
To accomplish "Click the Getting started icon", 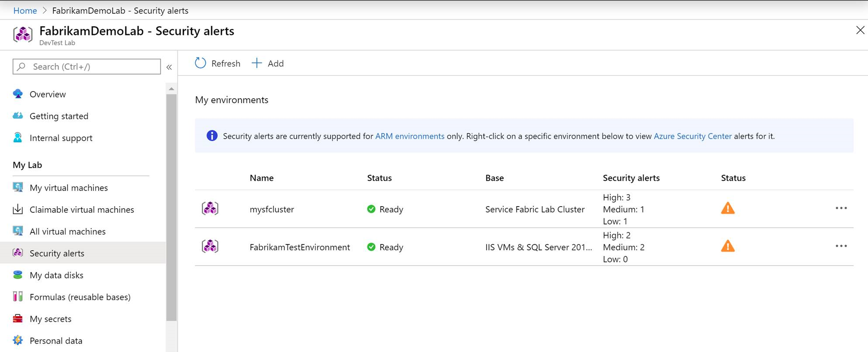I will pos(18,116).
